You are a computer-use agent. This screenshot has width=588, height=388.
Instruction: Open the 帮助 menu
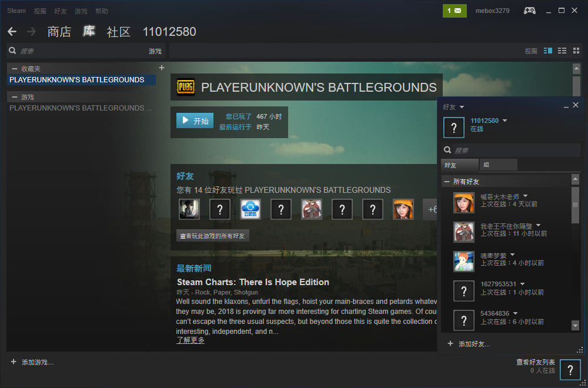tap(102, 11)
